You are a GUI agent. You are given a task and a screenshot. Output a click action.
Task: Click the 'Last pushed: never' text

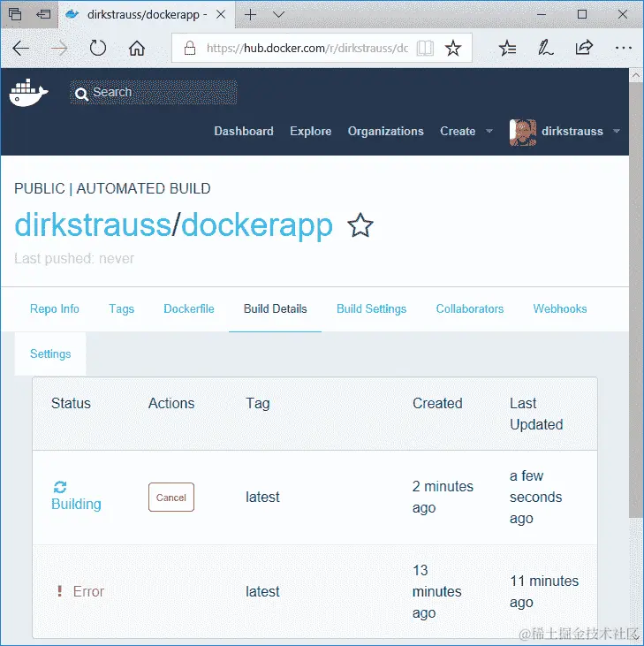[74, 258]
